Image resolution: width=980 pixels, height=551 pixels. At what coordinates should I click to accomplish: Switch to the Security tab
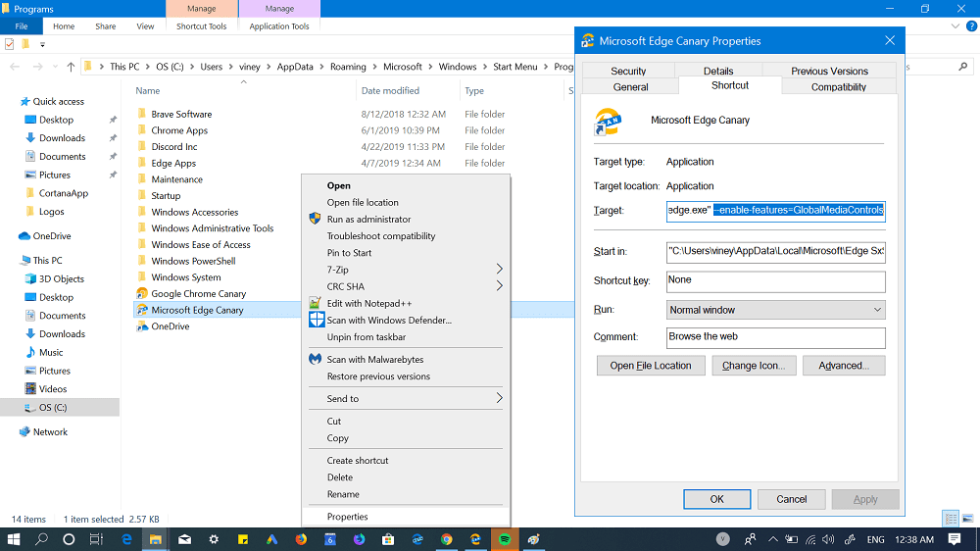628,71
